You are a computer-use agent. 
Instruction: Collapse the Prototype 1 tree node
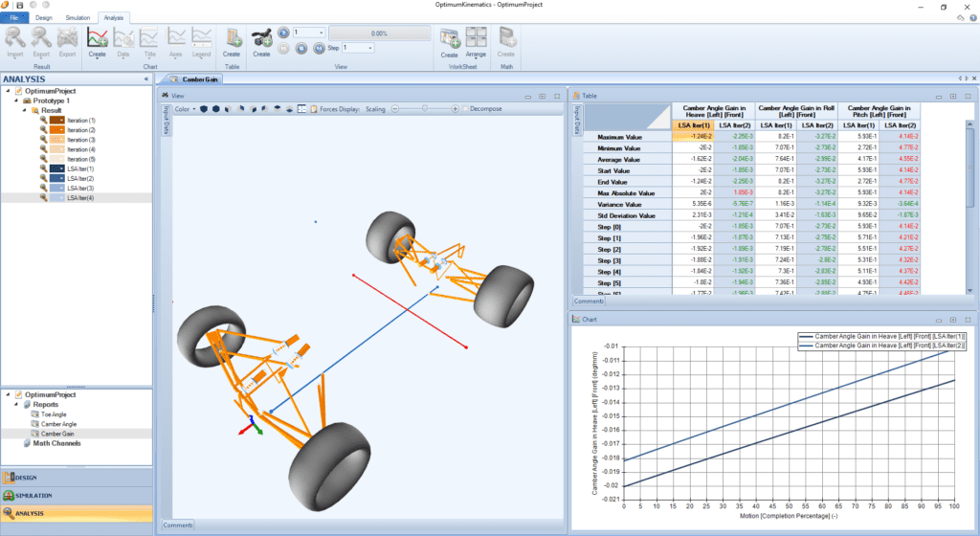click(x=17, y=100)
